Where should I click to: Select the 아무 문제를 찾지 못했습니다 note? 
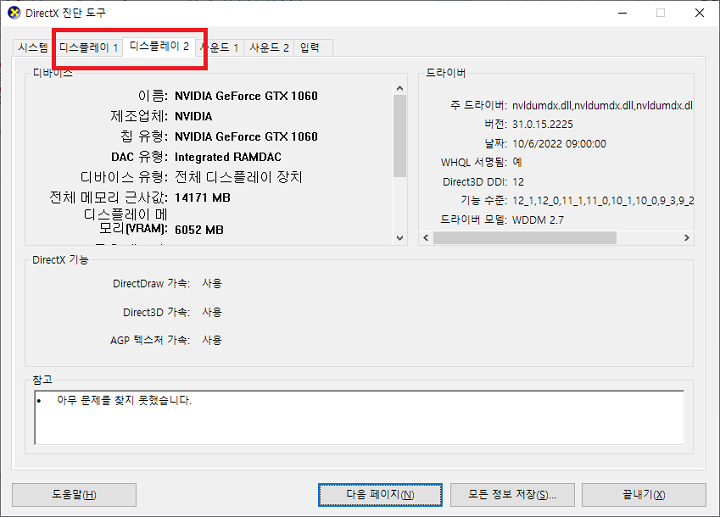click(124, 400)
